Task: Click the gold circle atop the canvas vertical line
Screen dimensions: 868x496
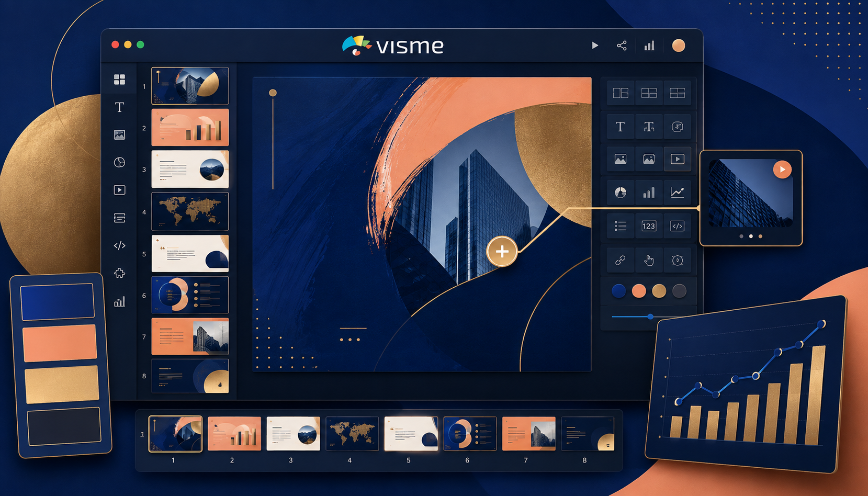Action: (273, 93)
